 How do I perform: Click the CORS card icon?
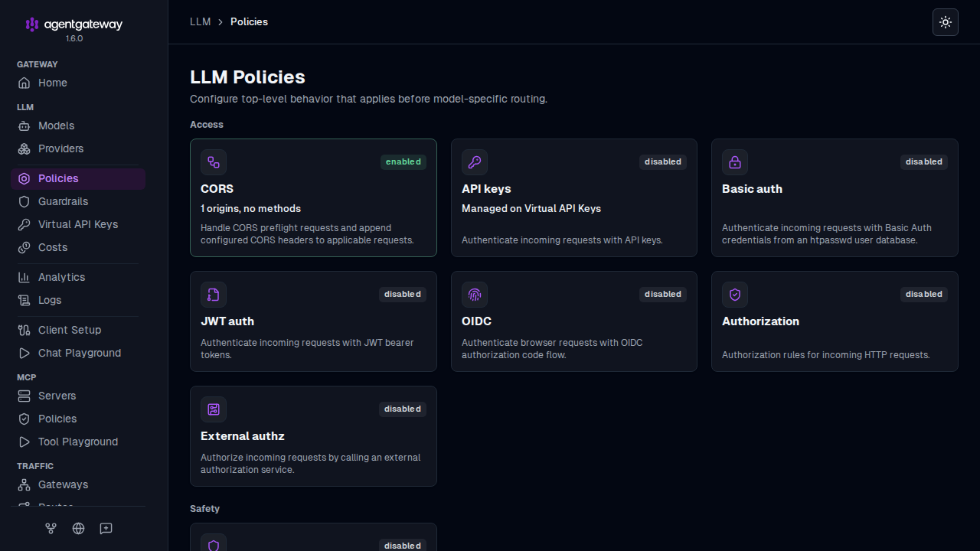[x=214, y=162]
